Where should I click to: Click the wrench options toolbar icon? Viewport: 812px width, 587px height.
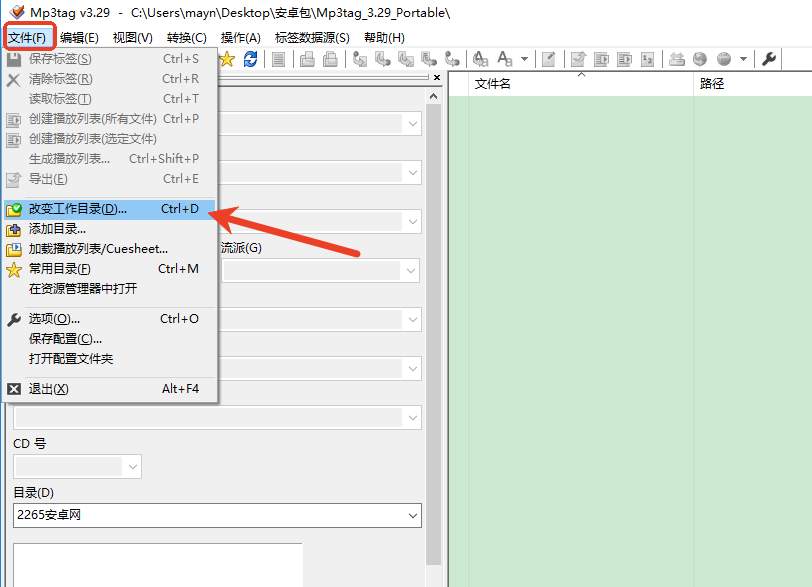click(769, 60)
